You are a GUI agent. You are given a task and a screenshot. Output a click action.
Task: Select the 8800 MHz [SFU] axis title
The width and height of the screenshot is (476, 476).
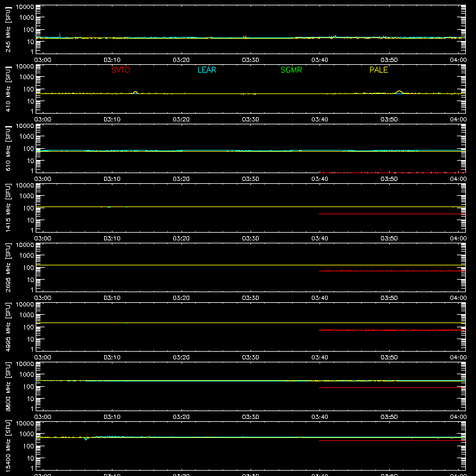8,386
